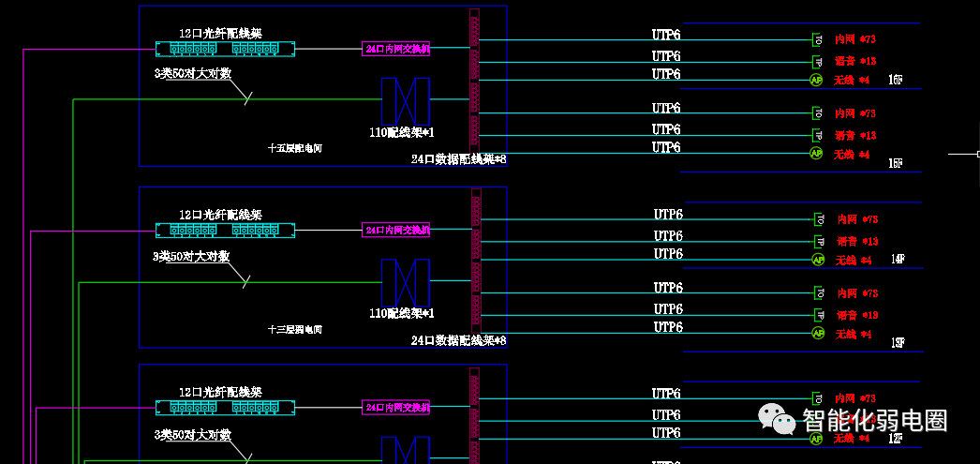Viewport: 980px width, 464px height.
Task: Select the 12F floor label
Action: [x=895, y=439]
